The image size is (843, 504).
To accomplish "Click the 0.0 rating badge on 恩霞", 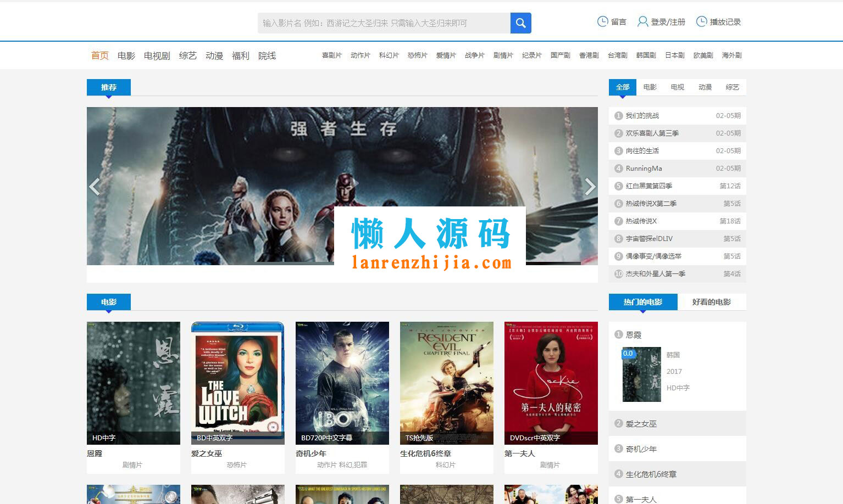I will click(x=628, y=354).
